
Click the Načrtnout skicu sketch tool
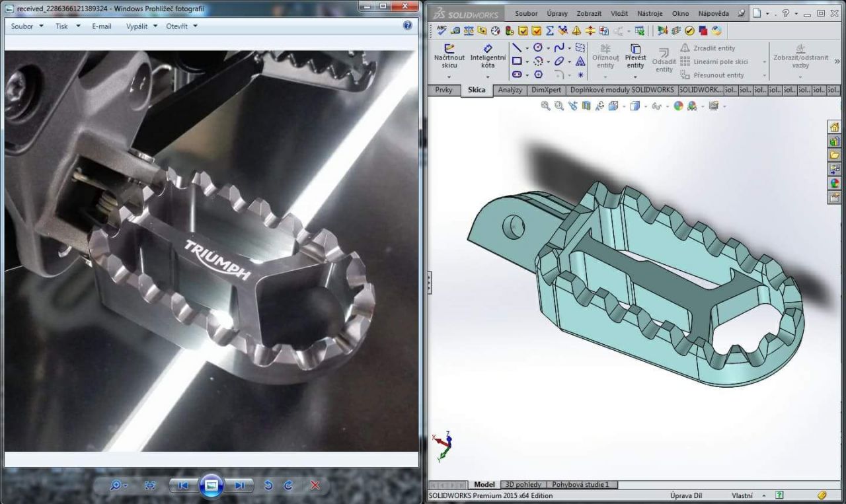tap(449, 57)
